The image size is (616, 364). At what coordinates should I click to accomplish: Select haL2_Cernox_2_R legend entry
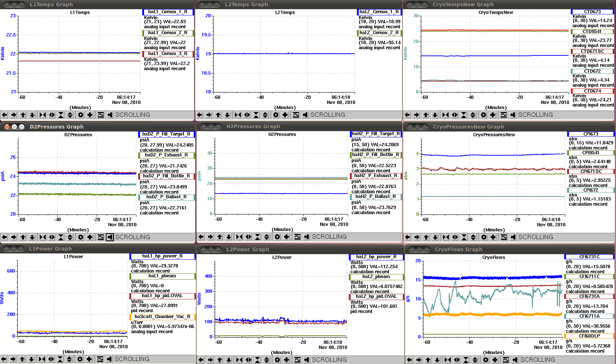click(x=379, y=33)
